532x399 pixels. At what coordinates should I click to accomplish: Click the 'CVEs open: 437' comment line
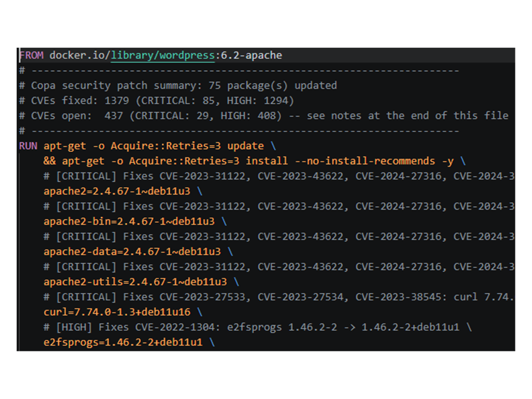click(264, 116)
